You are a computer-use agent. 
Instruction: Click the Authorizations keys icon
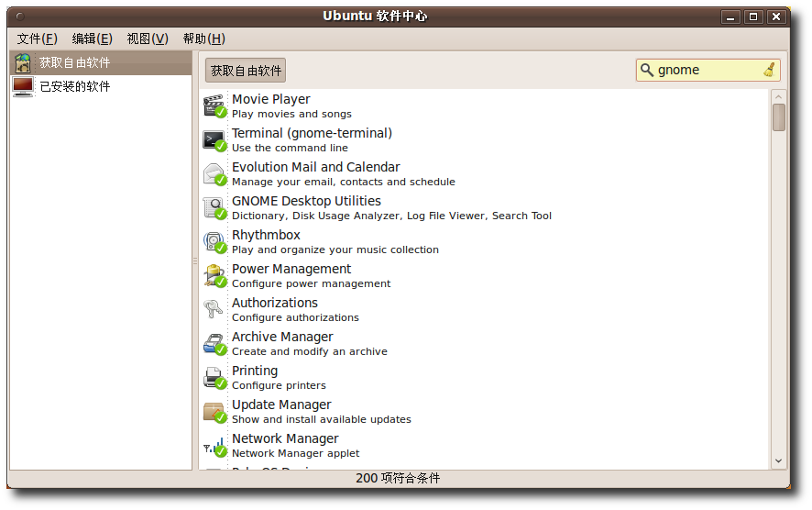tap(213, 309)
